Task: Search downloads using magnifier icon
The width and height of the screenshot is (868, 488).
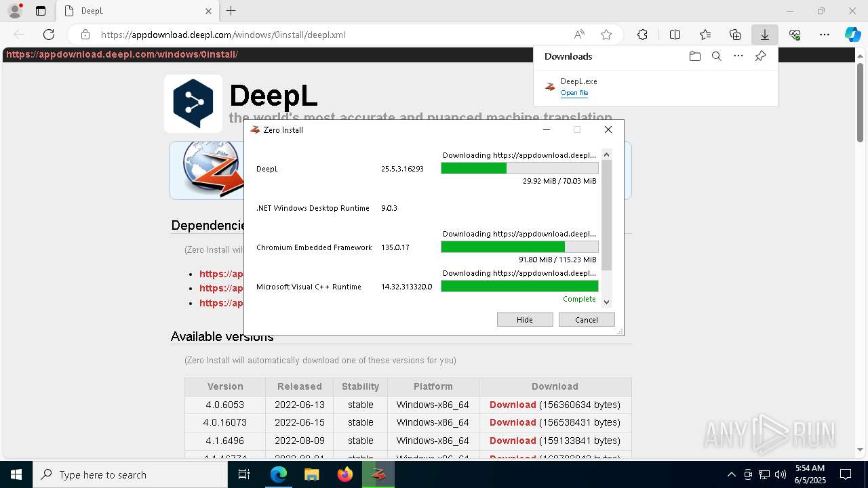Action: pyautogui.click(x=716, y=56)
